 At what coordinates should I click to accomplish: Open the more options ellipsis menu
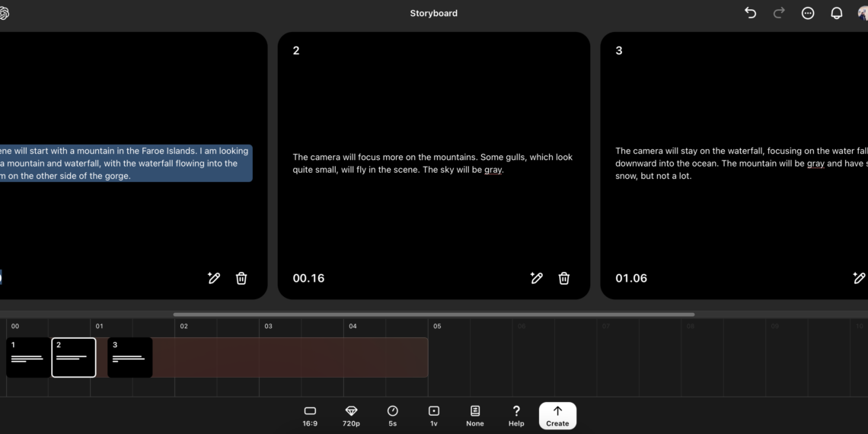(x=807, y=13)
